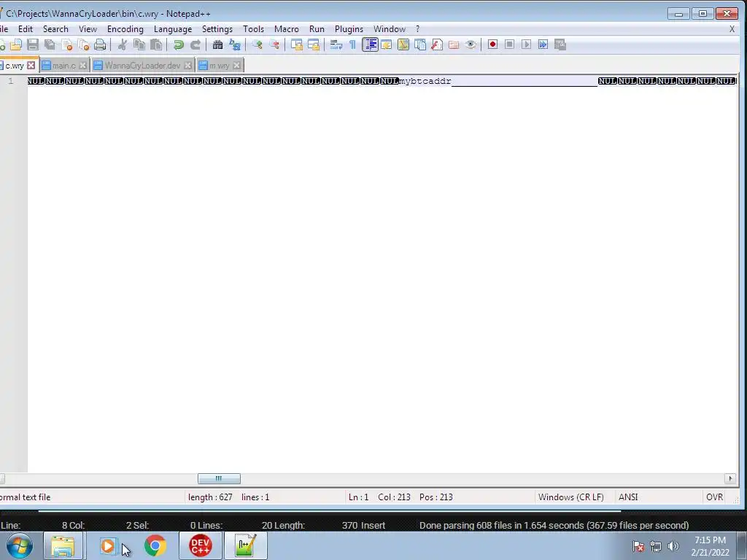Viewport: 747px width, 560px height.
Task: Close the m.wry tab
Action: point(237,65)
